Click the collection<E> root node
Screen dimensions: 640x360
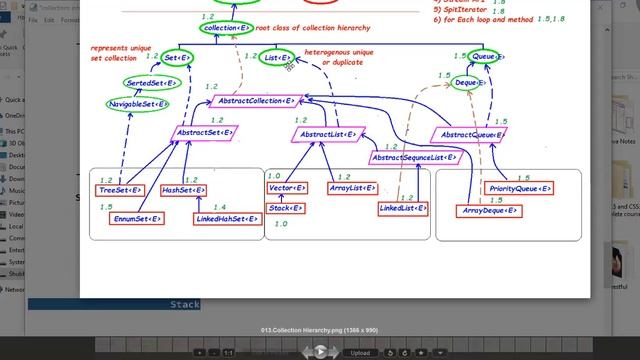(227, 28)
